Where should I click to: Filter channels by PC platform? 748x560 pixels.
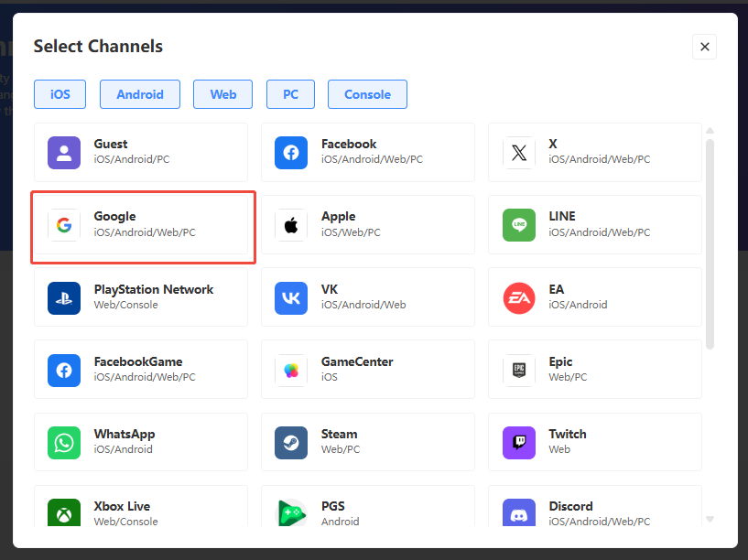[x=290, y=94]
